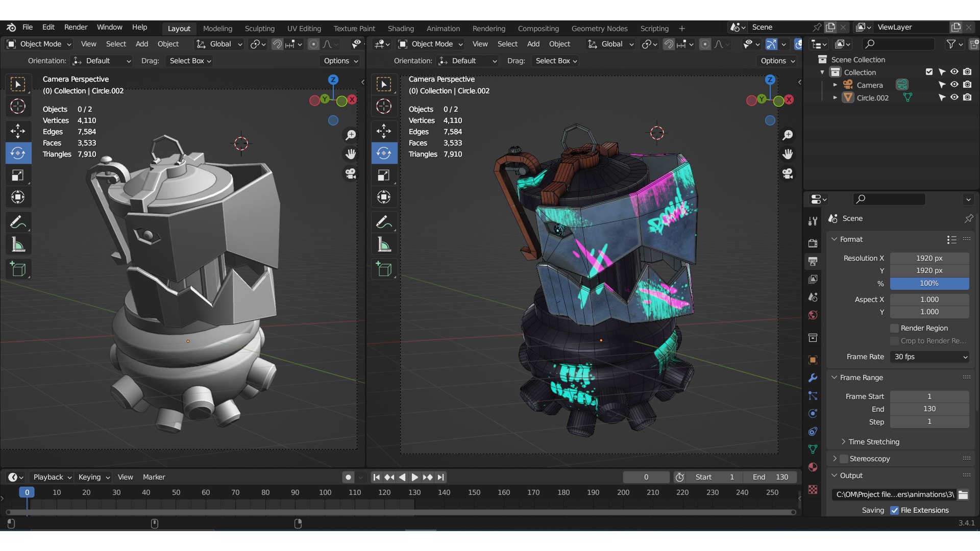Click the resolution percentage 100% slider

pos(929,283)
